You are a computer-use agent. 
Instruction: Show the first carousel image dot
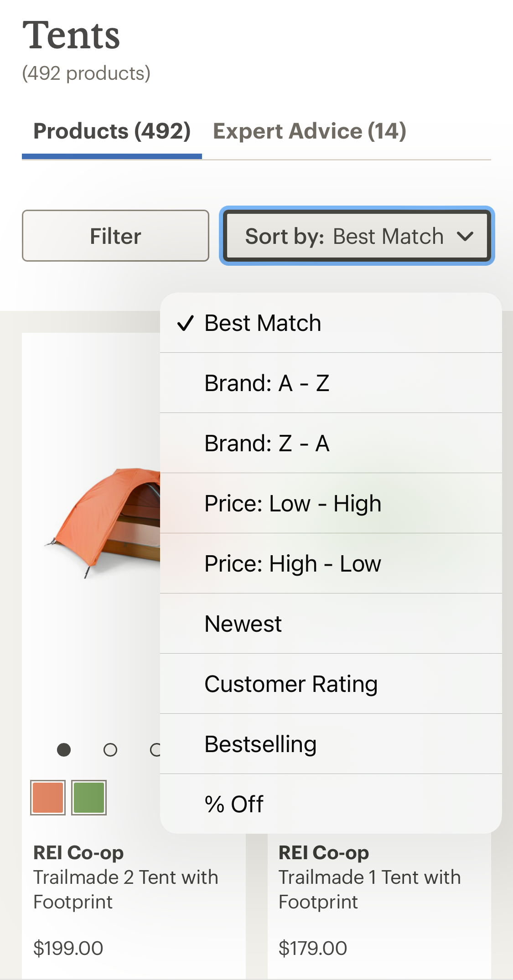click(x=64, y=750)
